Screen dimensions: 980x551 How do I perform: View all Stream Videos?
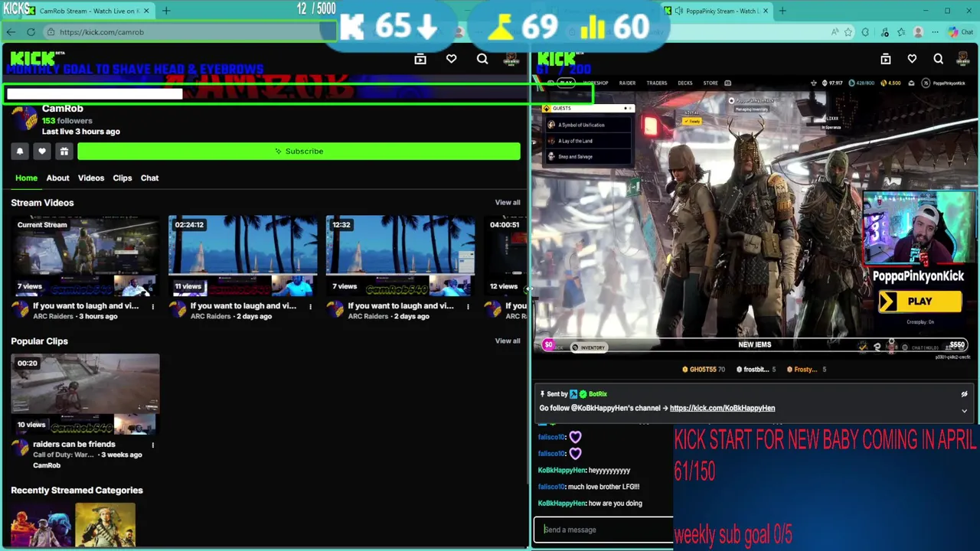(x=508, y=203)
